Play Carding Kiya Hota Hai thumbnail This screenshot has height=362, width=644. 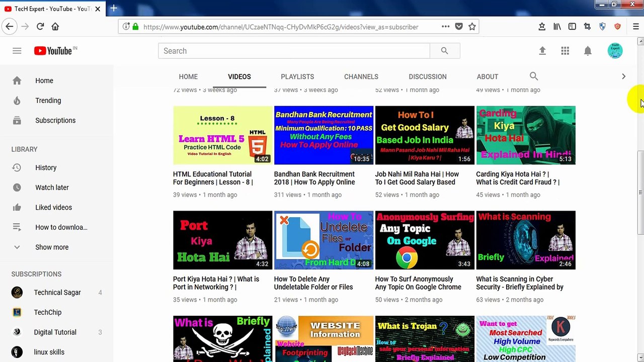pos(526,135)
